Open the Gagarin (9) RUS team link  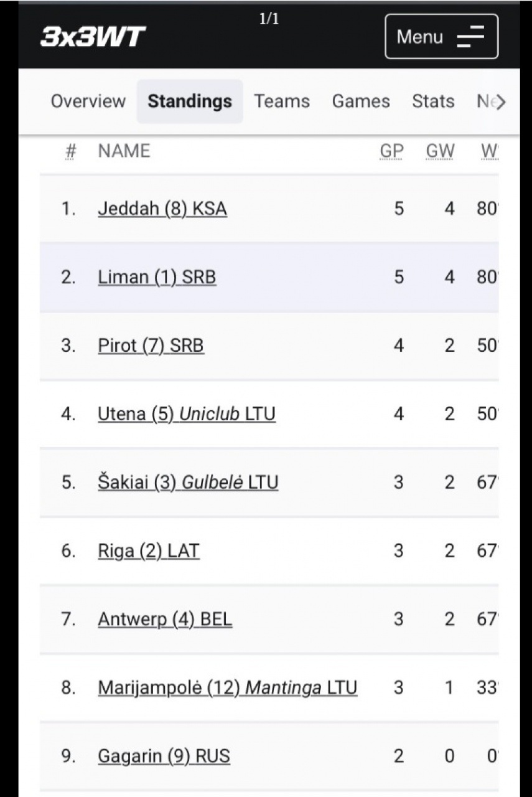[164, 757]
